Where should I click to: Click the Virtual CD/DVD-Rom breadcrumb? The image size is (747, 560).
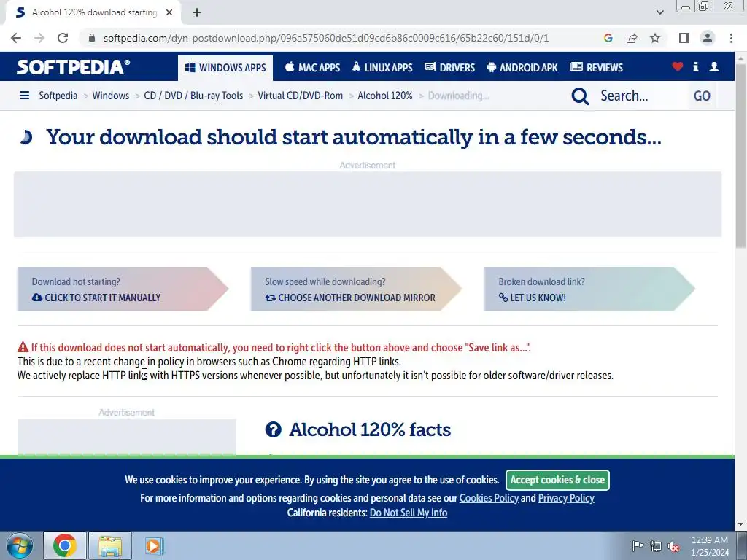[300, 96]
